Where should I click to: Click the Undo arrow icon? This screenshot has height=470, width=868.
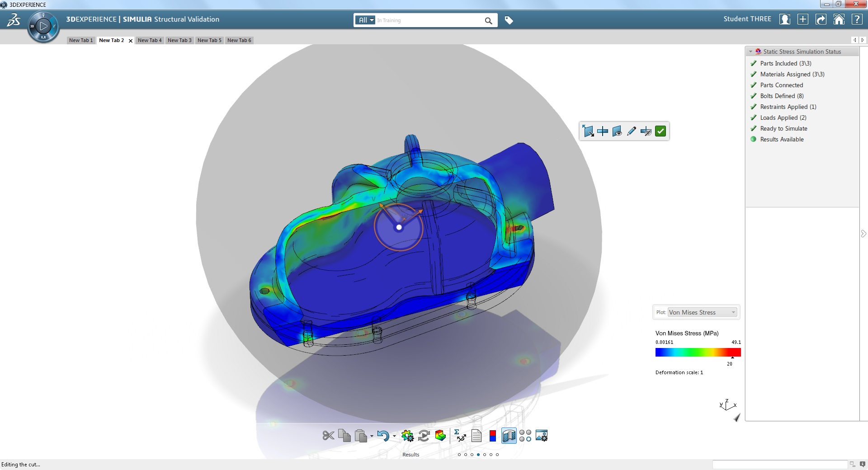pos(383,436)
